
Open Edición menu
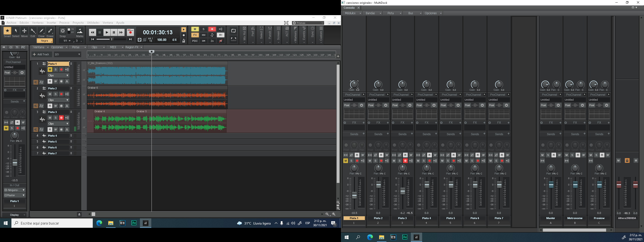[24, 23]
